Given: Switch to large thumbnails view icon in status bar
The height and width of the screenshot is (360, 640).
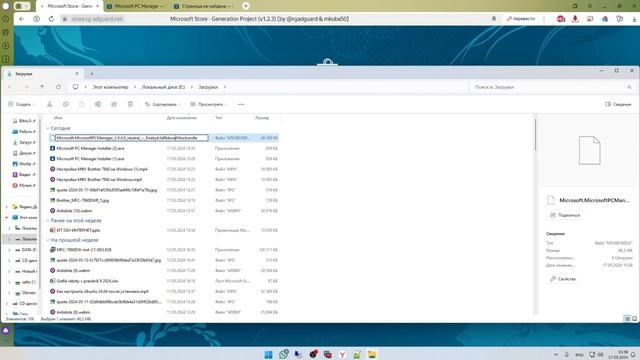Looking at the screenshot, I should pos(634,318).
